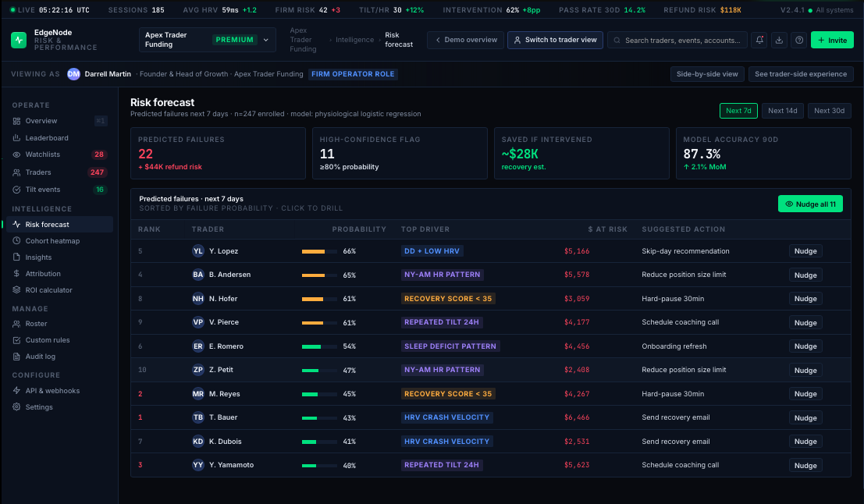Open Attribution page in sidebar
The height and width of the screenshot is (504, 864).
pos(59,274)
